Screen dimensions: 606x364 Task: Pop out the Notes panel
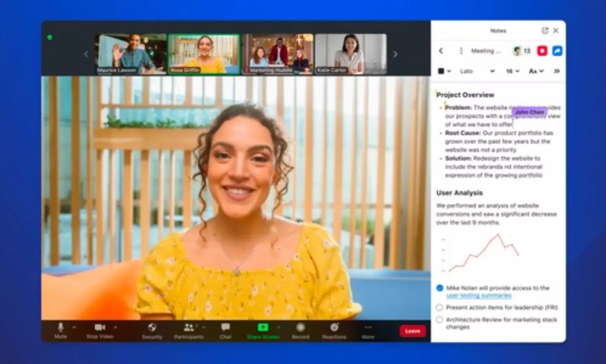[x=545, y=31]
